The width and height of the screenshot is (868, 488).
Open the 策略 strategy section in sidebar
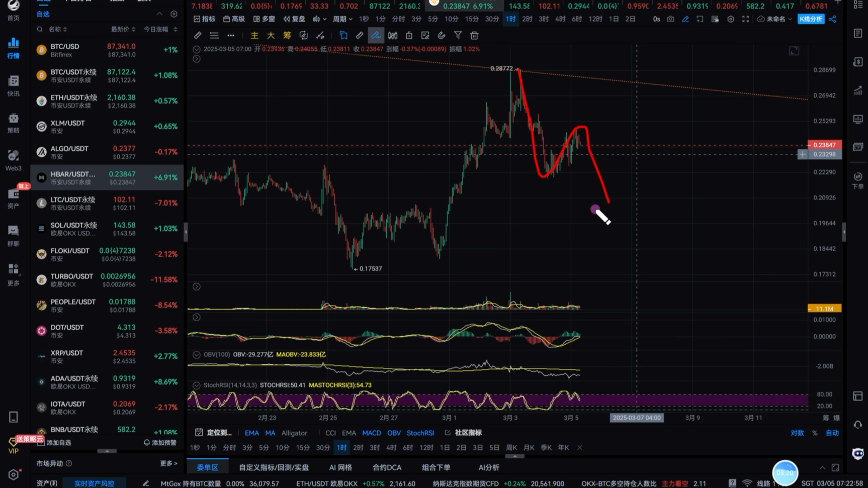[13, 123]
